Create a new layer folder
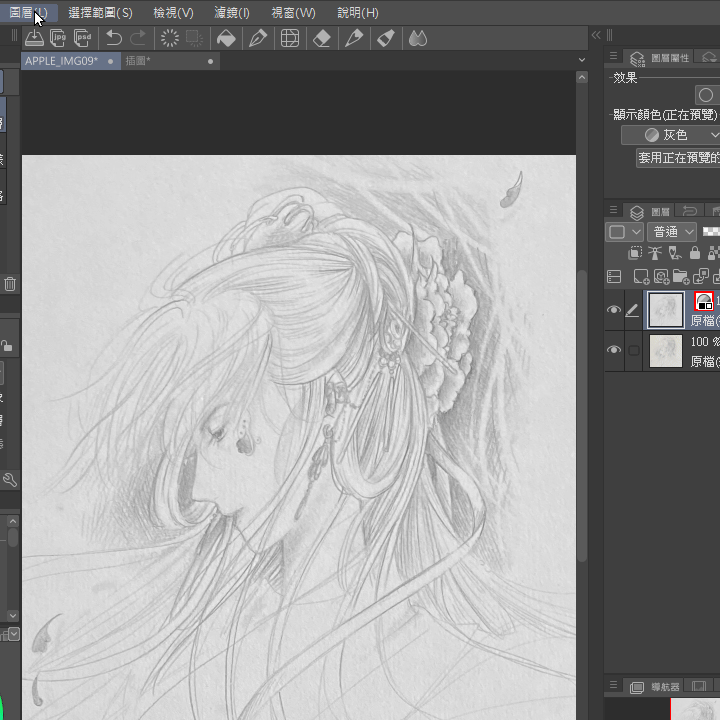This screenshot has height=720, width=720. pos(681,276)
